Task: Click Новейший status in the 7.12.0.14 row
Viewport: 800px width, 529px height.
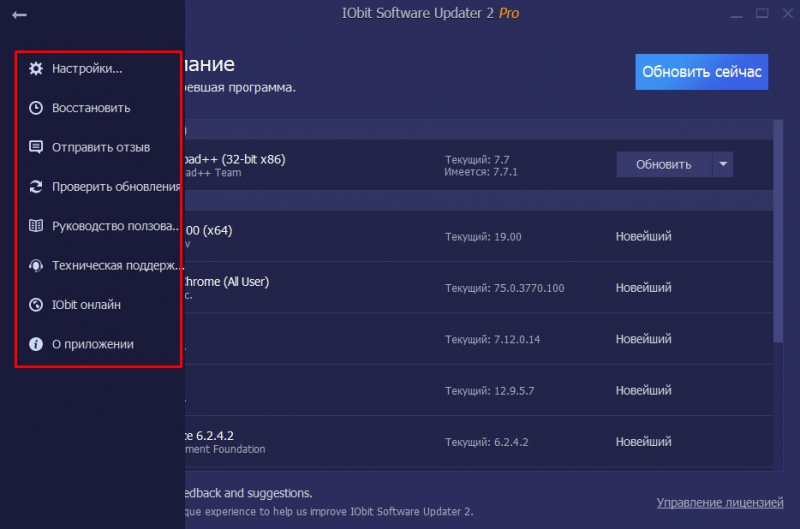Action: coord(643,339)
